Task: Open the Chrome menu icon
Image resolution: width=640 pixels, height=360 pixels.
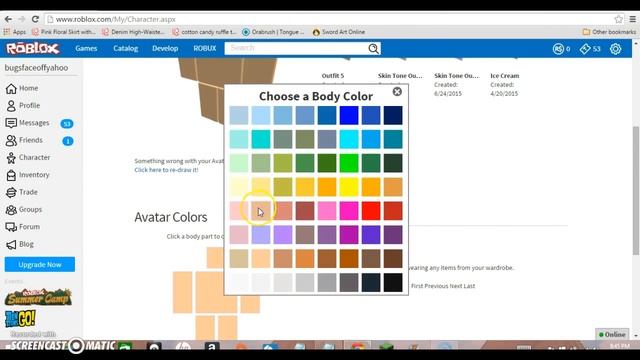Action: pos(633,19)
